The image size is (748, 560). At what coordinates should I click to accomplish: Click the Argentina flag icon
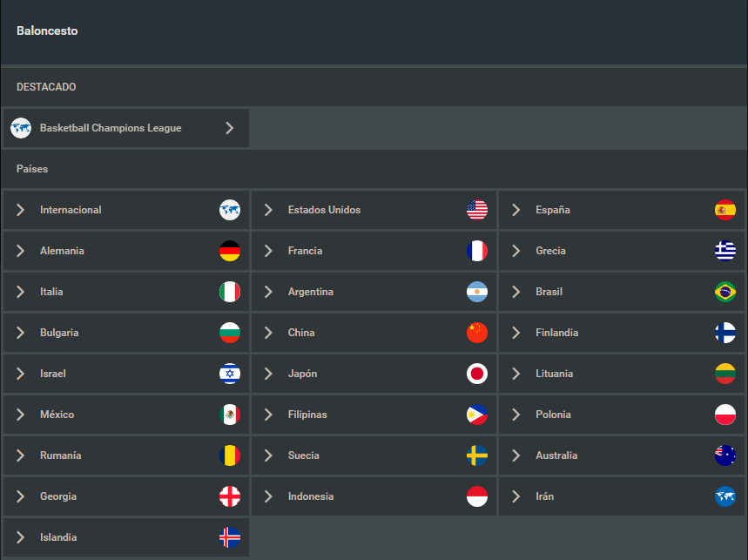477,292
